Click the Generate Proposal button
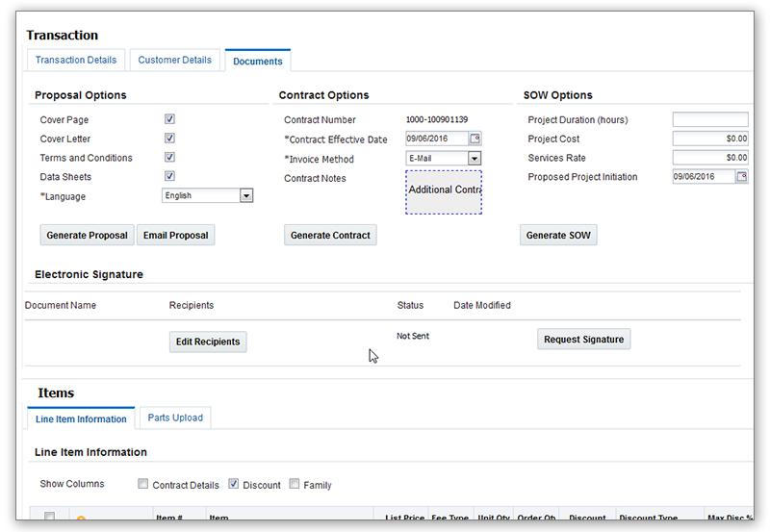The width and height of the screenshot is (770, 532). 87,235
